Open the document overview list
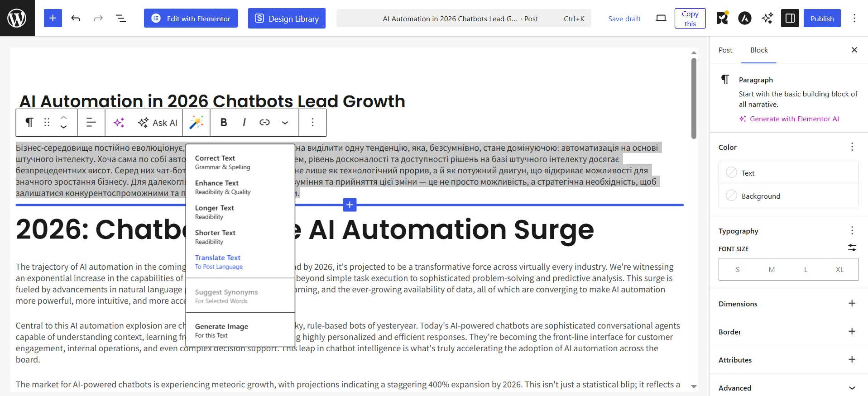This screenshot has height=396, width=868. (120, 18)
